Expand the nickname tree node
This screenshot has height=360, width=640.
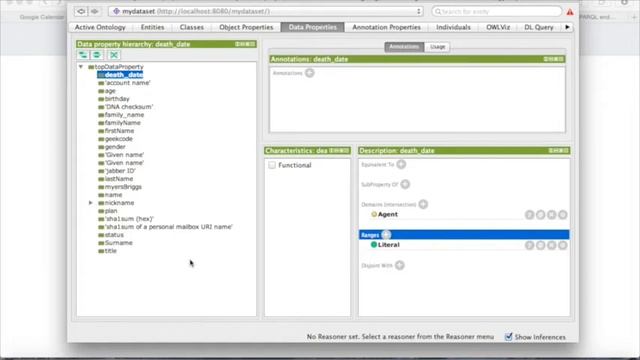[91, 202]
